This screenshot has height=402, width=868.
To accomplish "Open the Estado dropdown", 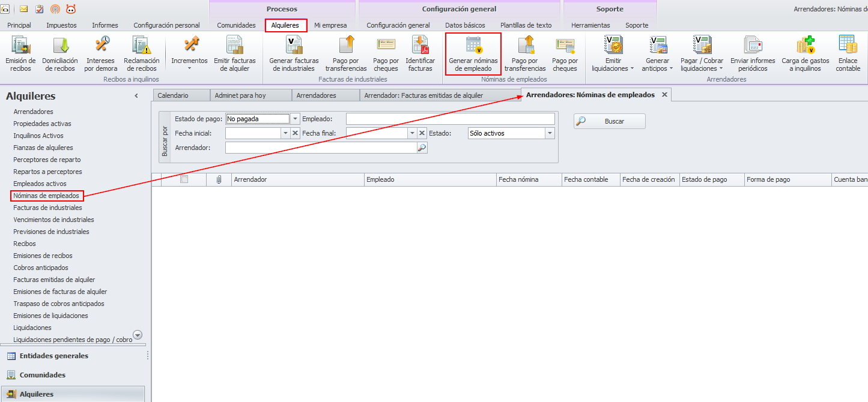I will tap(550, 133).
